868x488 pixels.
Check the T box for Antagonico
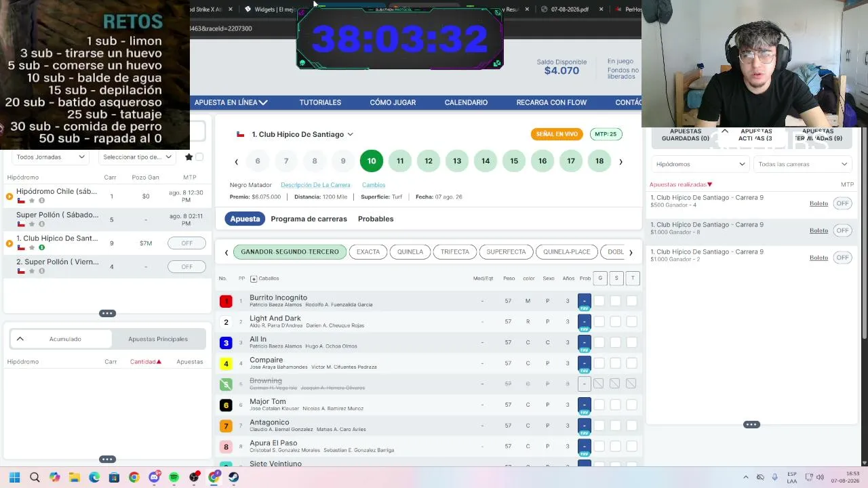(x=631, y=426)
